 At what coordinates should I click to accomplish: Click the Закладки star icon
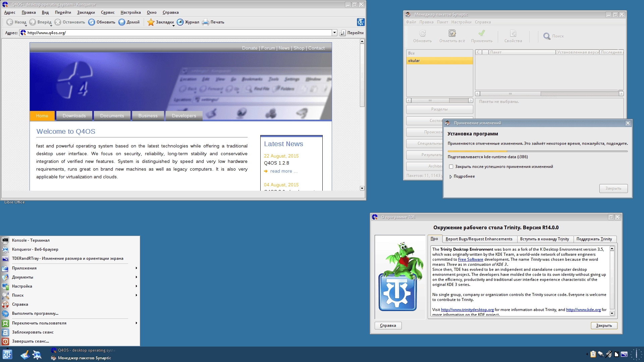[151, 22]
